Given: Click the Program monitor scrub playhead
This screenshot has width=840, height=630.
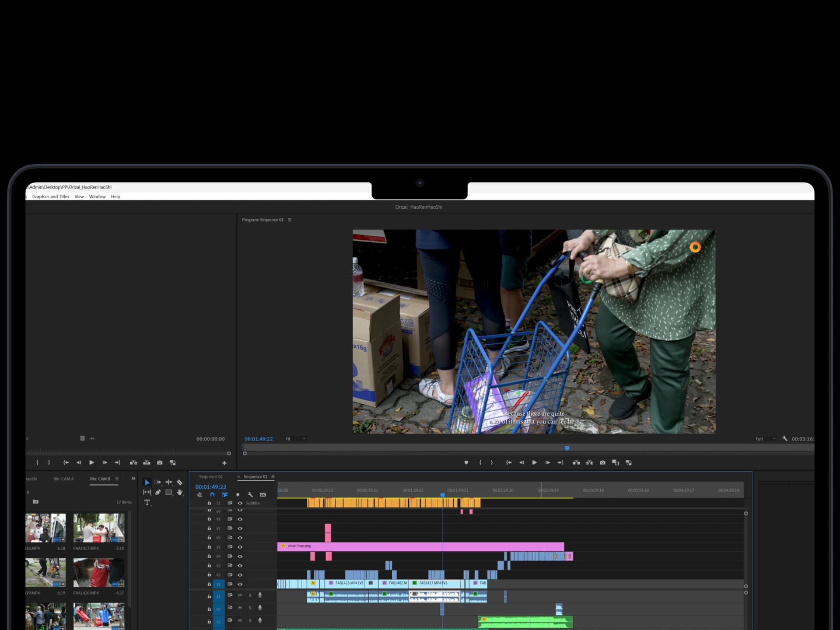Looking at the screenshot, I should pyautogui.click(x=567, y=448).
